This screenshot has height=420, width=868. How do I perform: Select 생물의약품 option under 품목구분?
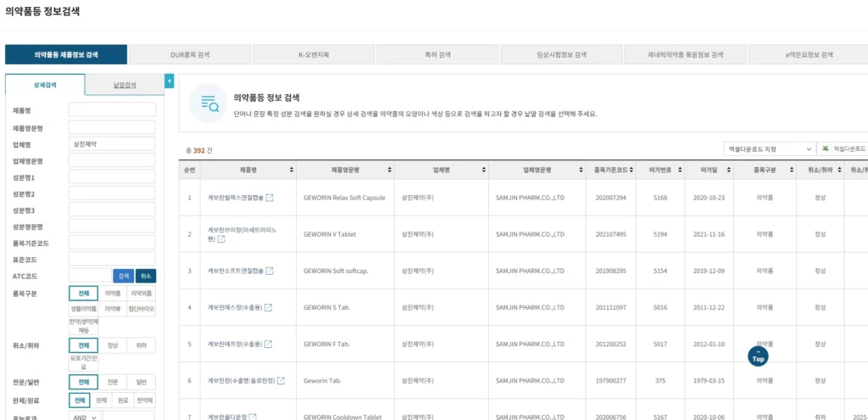click(x=84, y=309)
